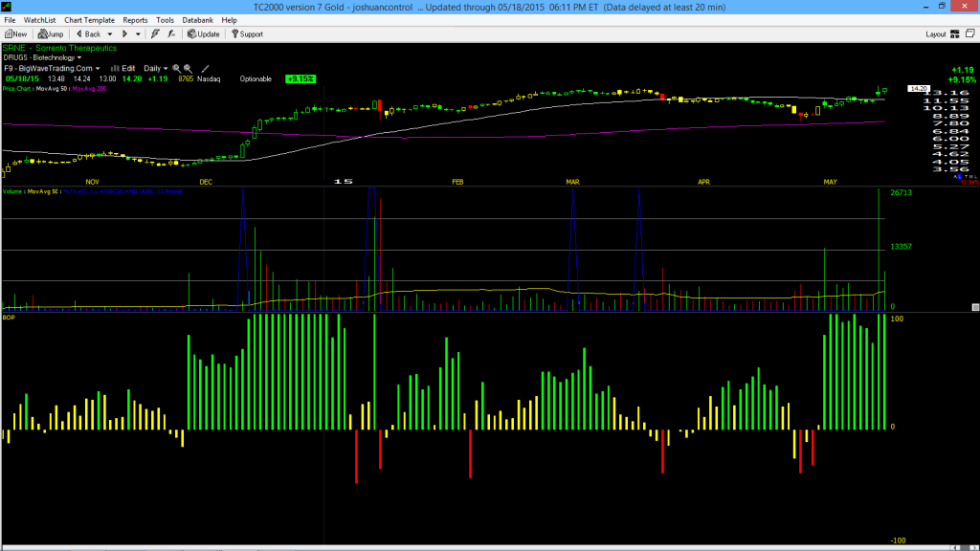Open the fx formula icon
This screenshot has width=980, height=551.
[171, 34]
